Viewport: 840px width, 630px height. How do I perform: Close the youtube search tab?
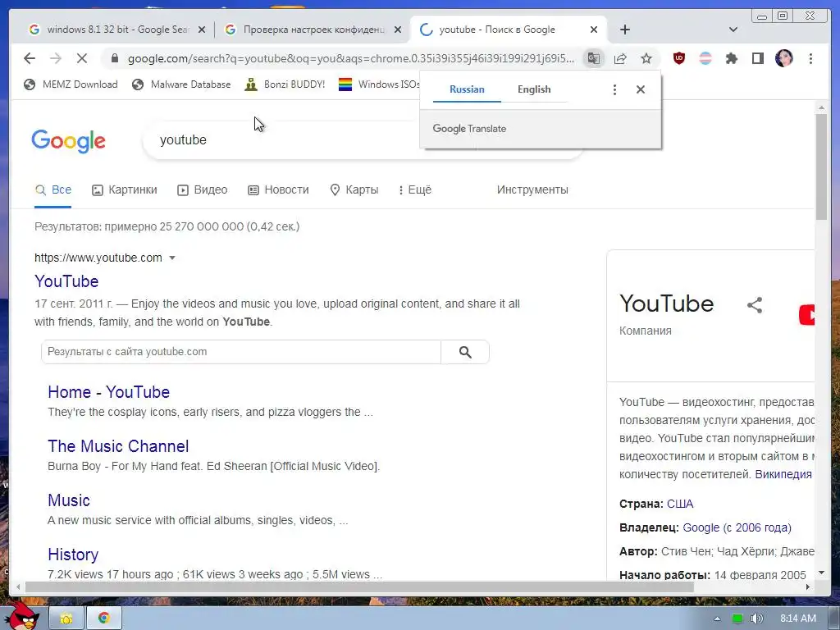[594, 30]
